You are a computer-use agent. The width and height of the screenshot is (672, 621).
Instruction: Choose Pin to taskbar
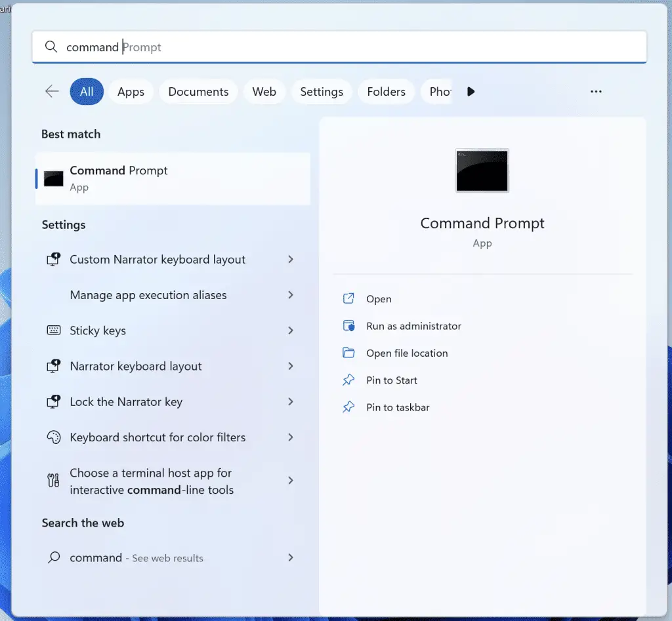pyautogui.click(x=398, y=407)
